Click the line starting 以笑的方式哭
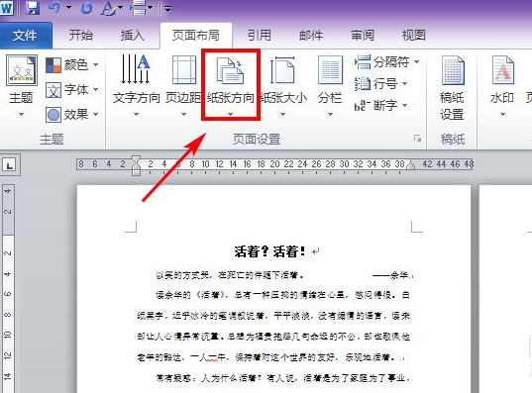Image resolution: width=532 pixels, height=393 pixels. point(230,275)
